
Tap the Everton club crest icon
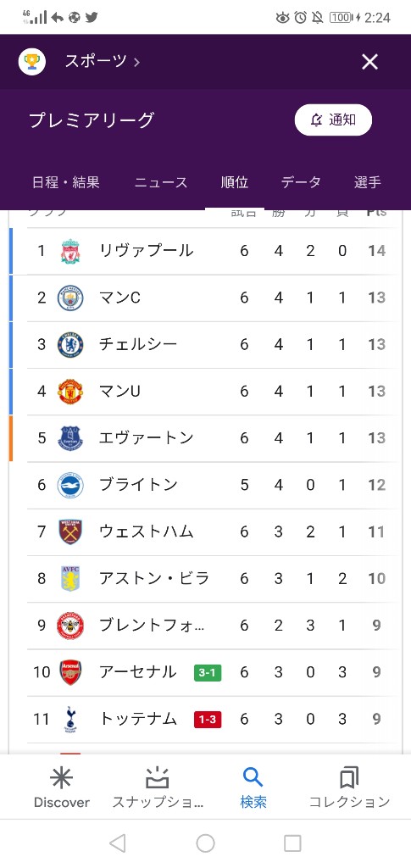pos(70,438)
